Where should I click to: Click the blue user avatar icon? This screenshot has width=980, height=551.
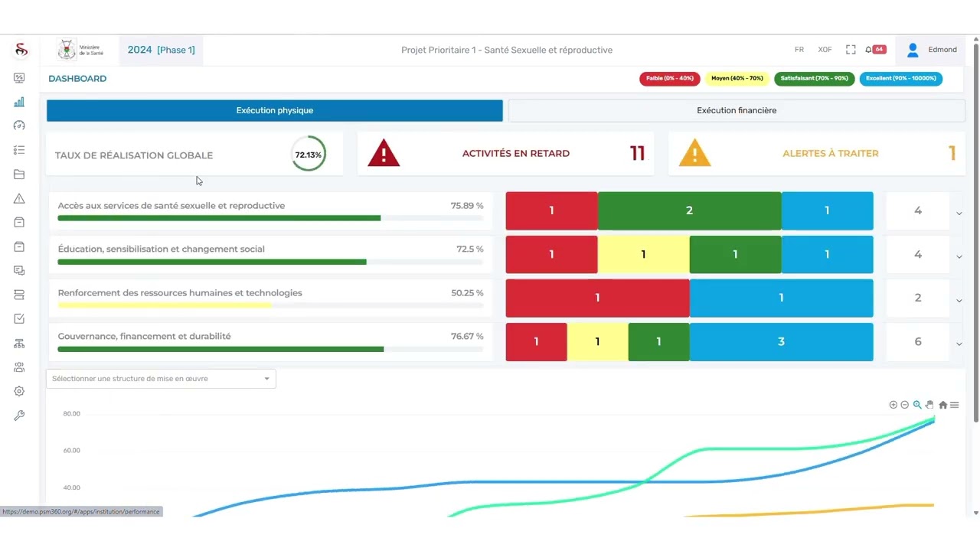(x=913, y=50)
